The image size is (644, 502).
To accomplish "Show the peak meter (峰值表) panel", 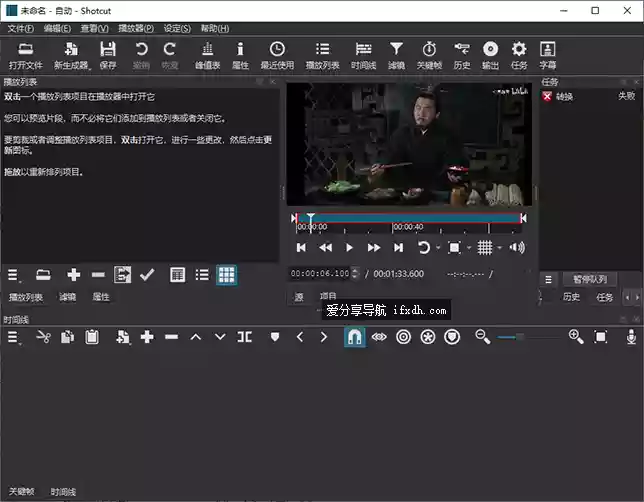I will (x=207, y=55).
